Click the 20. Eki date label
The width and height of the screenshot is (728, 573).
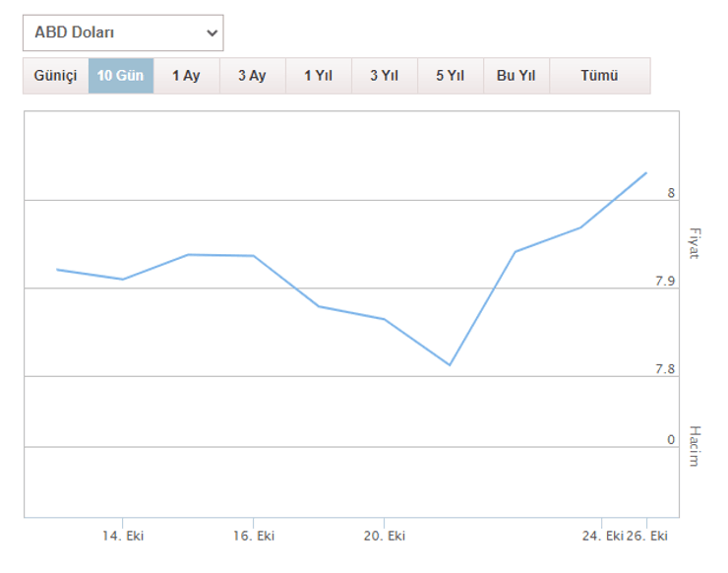384,537
